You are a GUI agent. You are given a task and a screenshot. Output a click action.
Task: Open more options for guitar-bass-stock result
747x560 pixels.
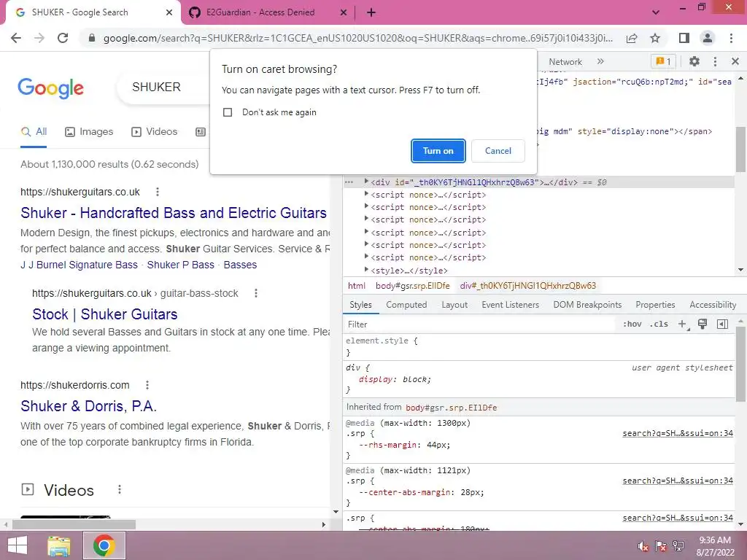[256, 293]
